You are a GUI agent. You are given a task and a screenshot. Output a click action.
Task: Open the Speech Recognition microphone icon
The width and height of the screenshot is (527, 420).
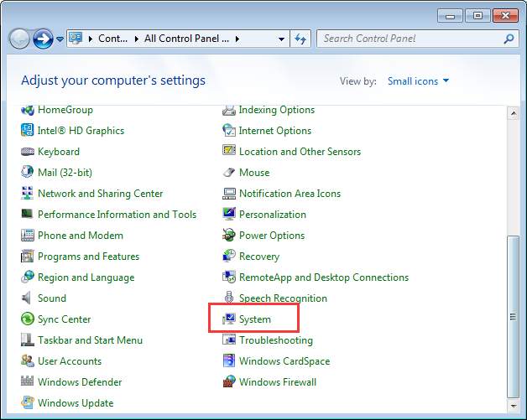coord(229,298)
